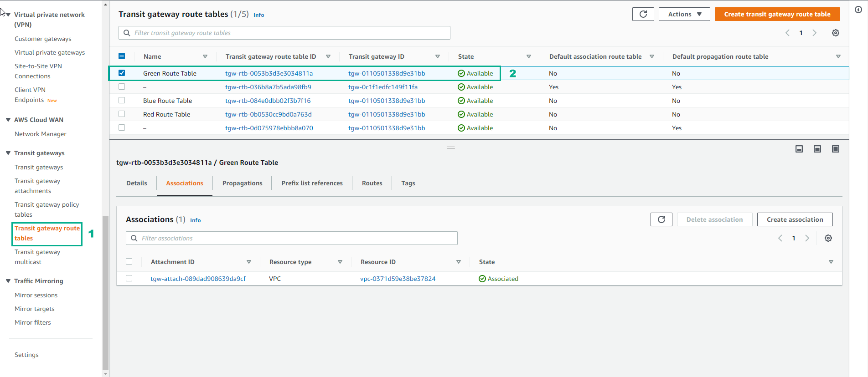This screenshot has width=868, height=377.
Task: Open the Tags tab
Action: point(408,183)
